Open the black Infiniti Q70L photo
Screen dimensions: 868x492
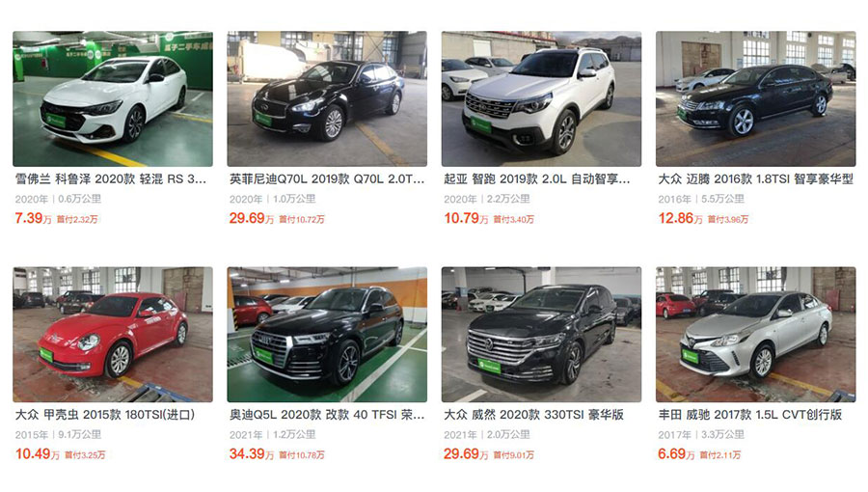click(327, 99)
